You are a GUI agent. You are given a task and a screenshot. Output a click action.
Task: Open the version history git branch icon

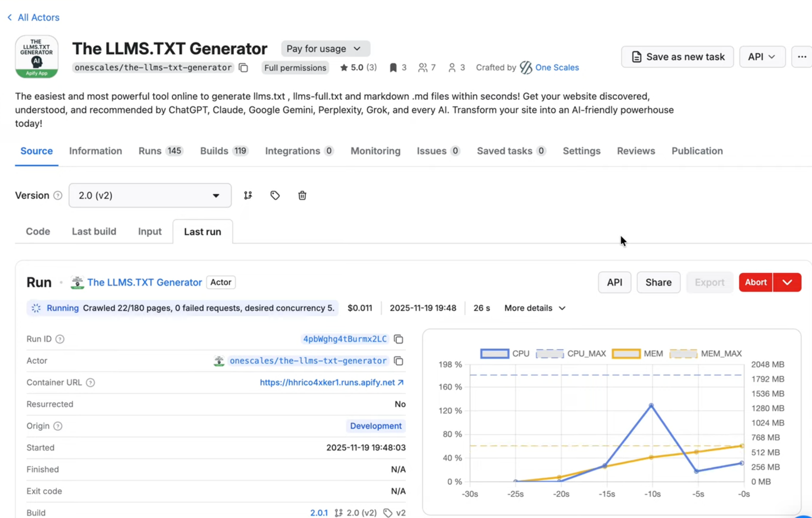click(248, 195)
